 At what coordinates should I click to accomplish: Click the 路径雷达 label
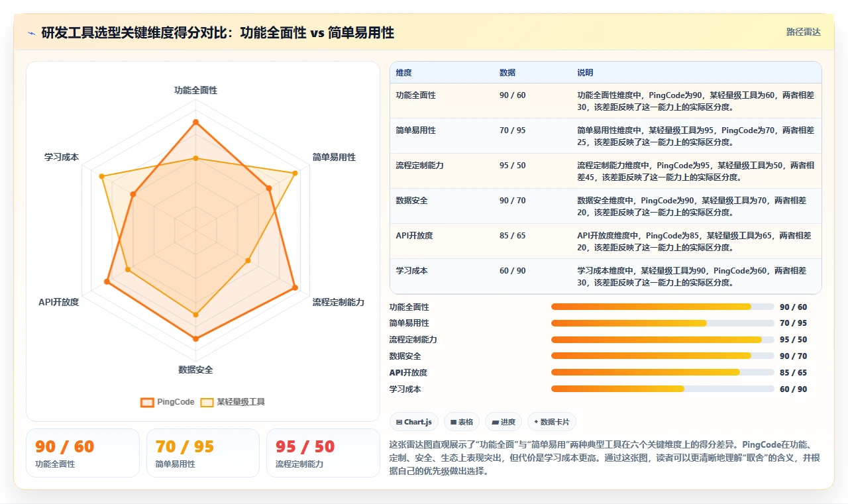pos(803,32)
